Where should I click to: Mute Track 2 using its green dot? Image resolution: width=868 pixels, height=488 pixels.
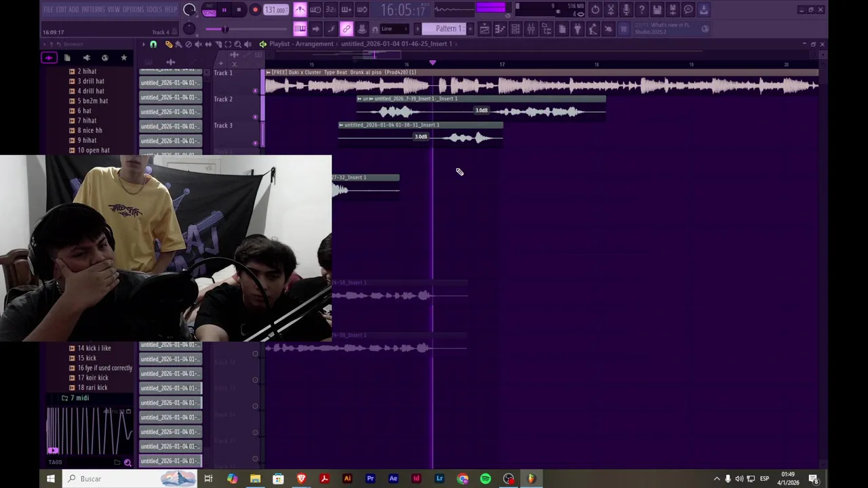(x=256, y=117)
